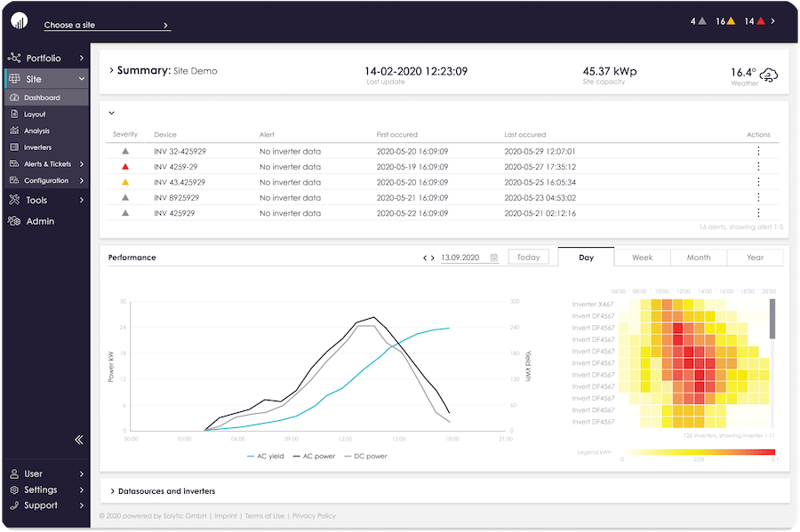Toggle DC power legend entry
This screenshot has height=532, width=800.
(x=366, y=457)
